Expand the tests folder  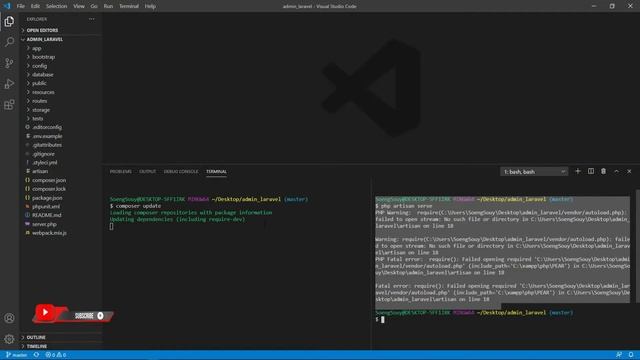click(x=61, y=118)
